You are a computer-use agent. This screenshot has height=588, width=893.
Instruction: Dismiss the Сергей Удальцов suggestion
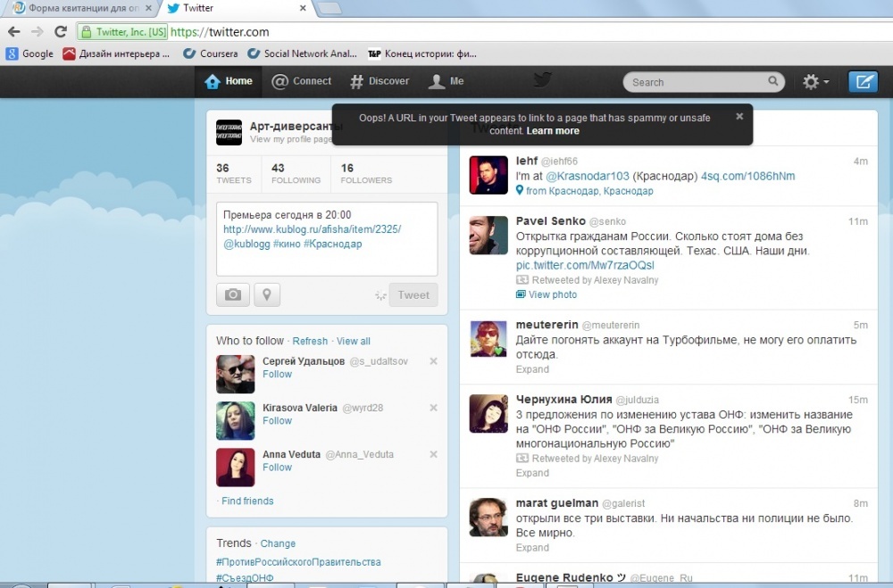click(x=433, y=360)
